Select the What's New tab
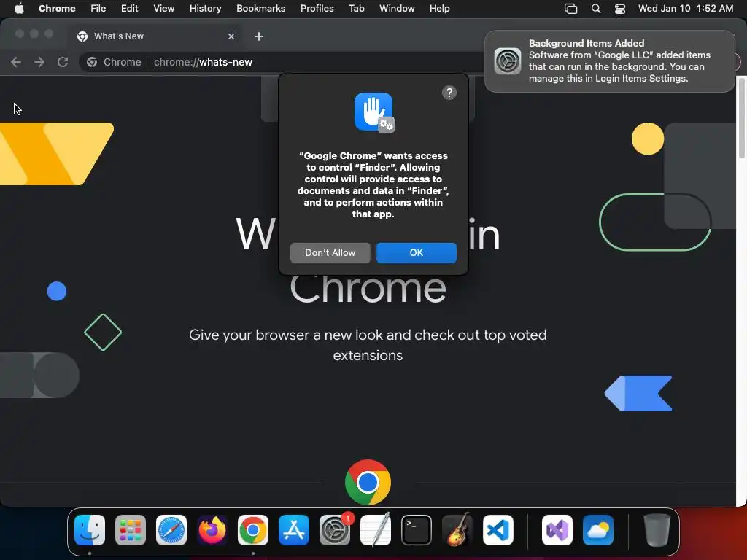This screenshot has width=747, height=560. pos(156,36)
